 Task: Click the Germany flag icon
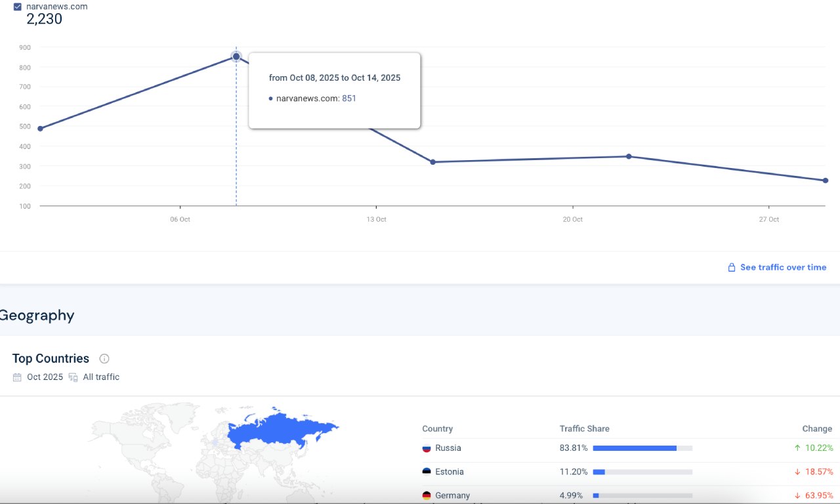[x=427, y=495]
